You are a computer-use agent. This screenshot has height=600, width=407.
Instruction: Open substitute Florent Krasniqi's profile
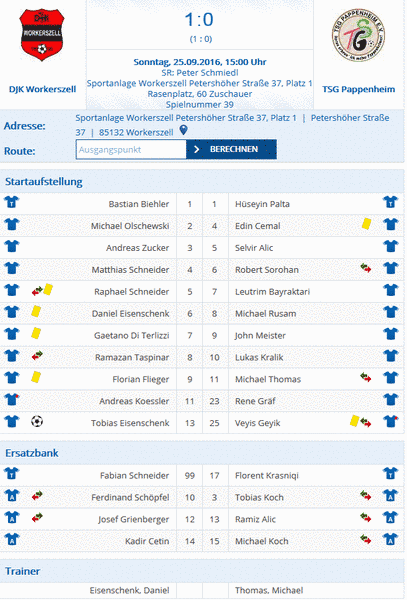click(x=267, y=475)
